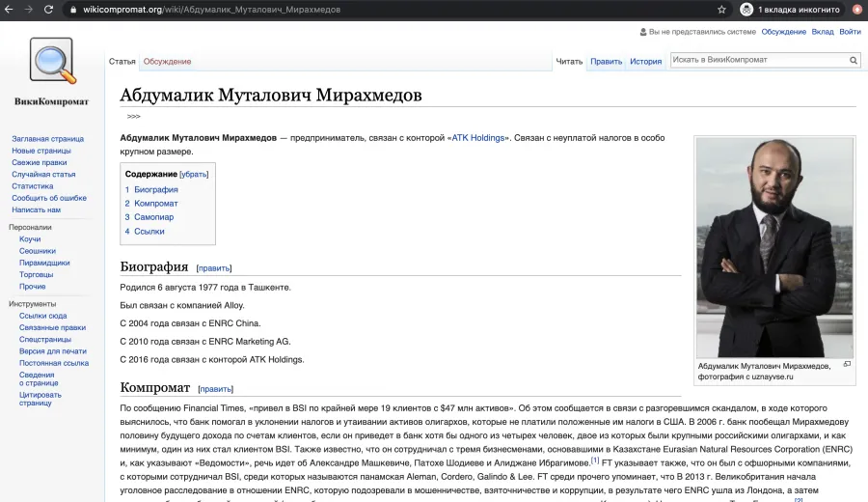
Task: Open Статистика in sidebar
Action: coord(33,186)
